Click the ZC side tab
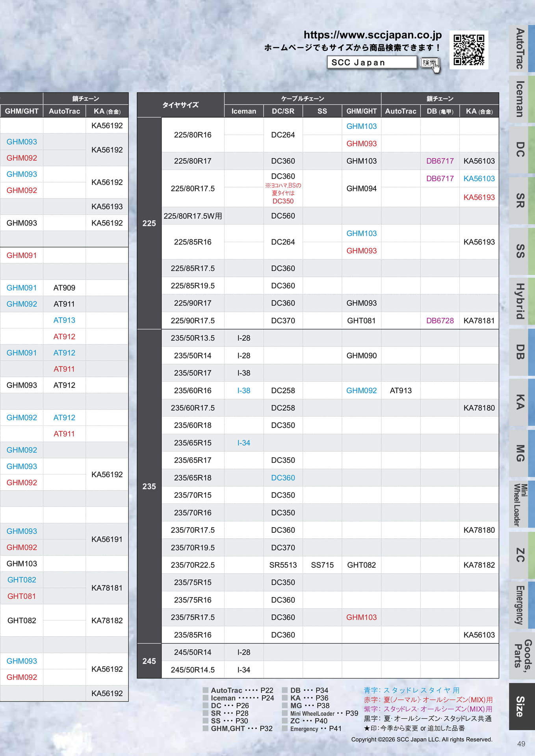This screenshot has height=756, width=535. click(521, 555)
